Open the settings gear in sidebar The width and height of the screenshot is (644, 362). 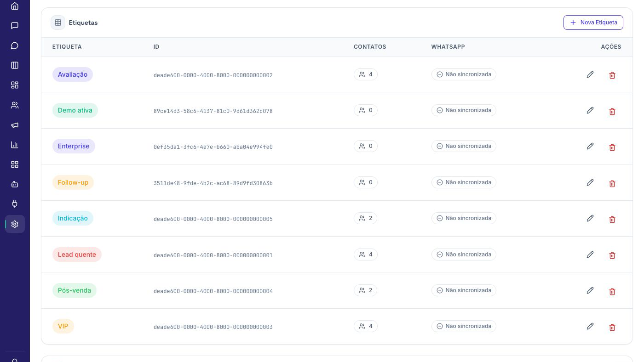[15, 224]
